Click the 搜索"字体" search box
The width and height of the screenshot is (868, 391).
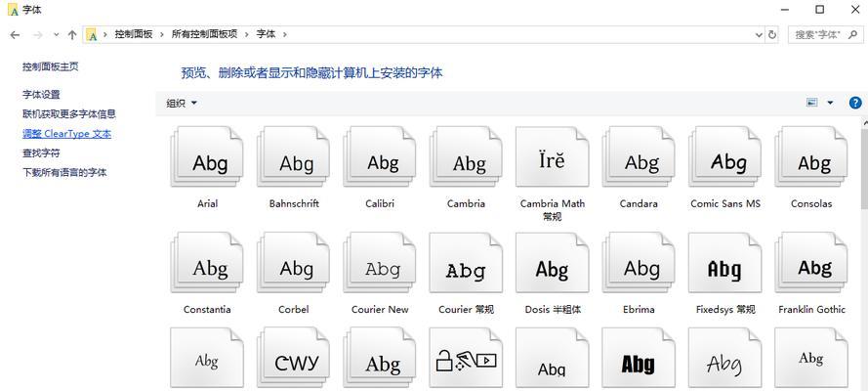pyautogui.click(x=825, y=34)
